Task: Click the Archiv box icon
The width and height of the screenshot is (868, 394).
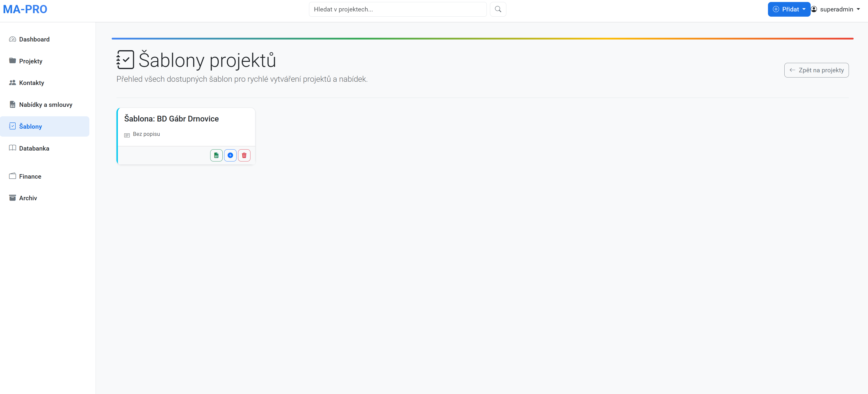Action: tap(12, 198)
